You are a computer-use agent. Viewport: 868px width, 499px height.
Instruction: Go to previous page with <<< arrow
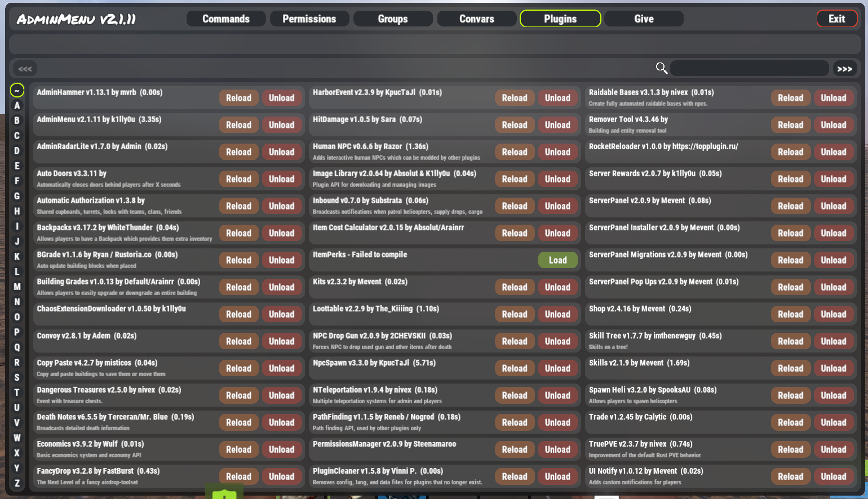click(x=25, y=69)
